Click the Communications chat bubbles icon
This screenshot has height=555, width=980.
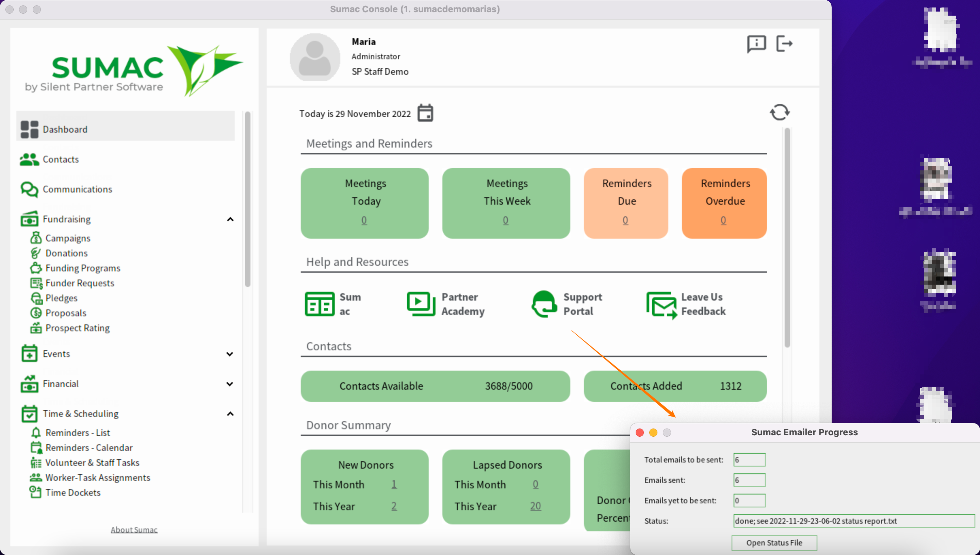click(x=29, y=189)
